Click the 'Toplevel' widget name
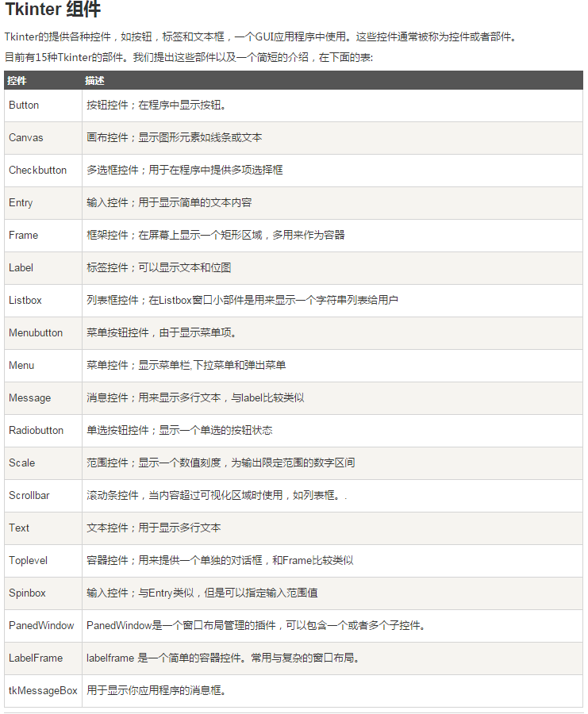Image resolution: width=588 pixels, height=714 pixels. coord(28,561)
